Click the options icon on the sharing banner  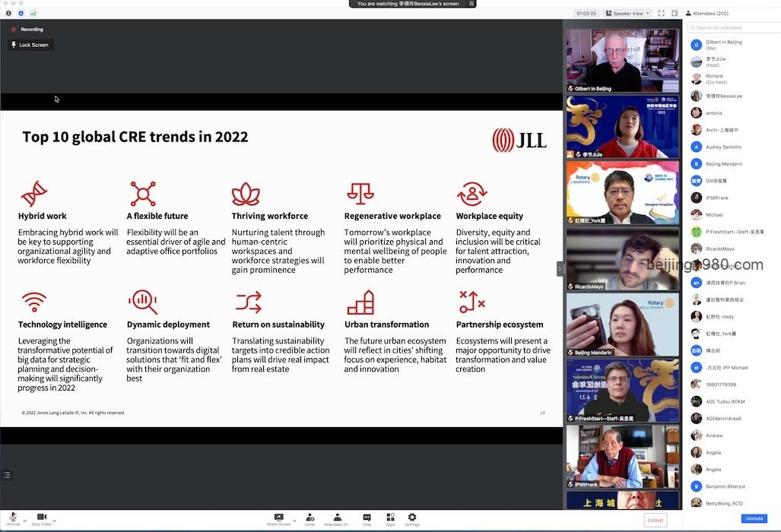point(471,4)
